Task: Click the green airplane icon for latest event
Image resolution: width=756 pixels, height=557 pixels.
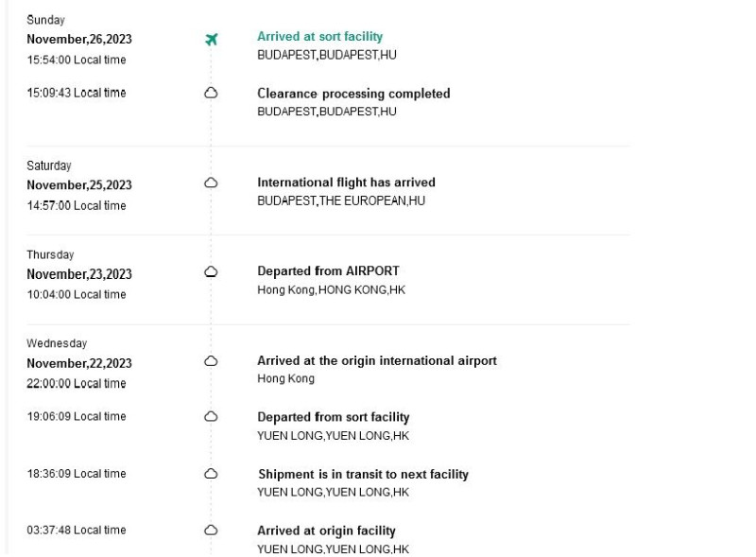Action: coord(211,39)
